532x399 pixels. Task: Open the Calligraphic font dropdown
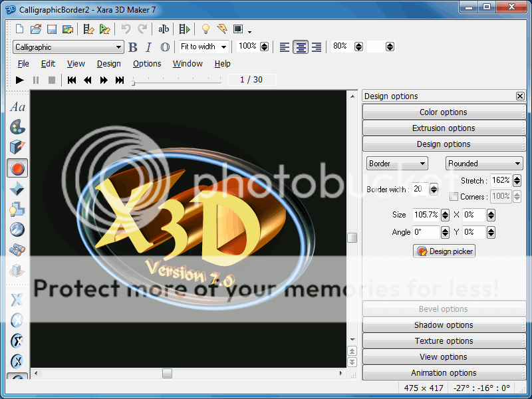68,47
